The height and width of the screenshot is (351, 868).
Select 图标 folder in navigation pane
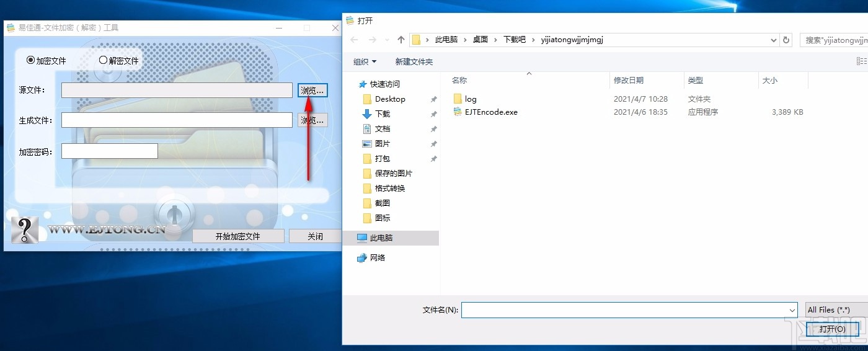[383, 218]
